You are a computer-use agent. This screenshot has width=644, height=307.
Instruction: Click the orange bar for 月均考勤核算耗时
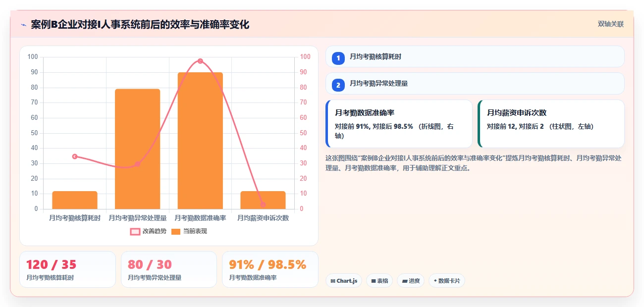pyautogui.click(x=75, y=200)
